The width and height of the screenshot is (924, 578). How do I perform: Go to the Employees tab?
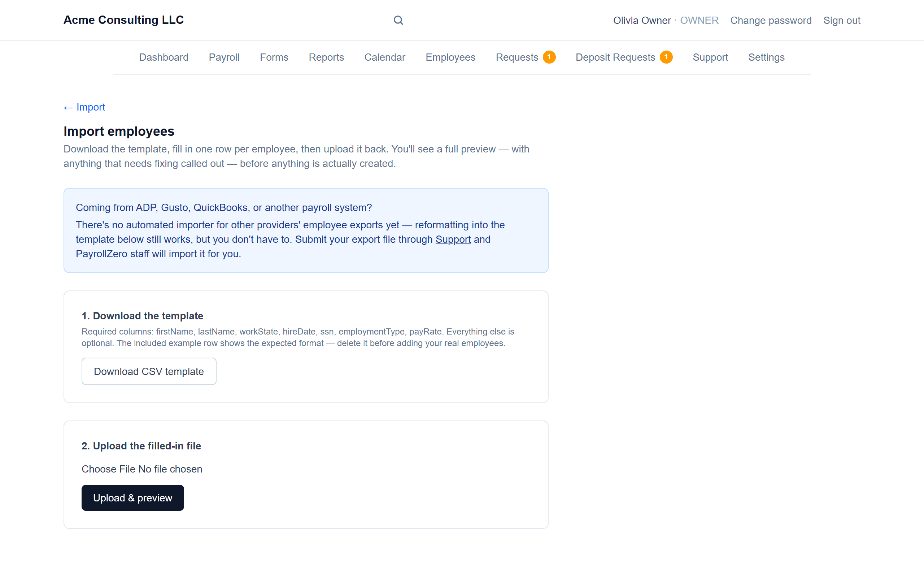[450, 57]
